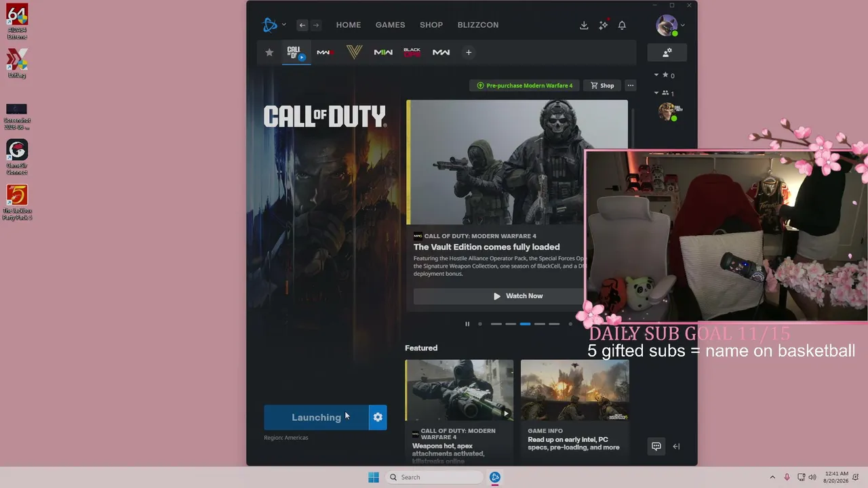This screenshot has height=488, width=868.
Task: Expand the friends group showing 1
Action: (665, 93)
